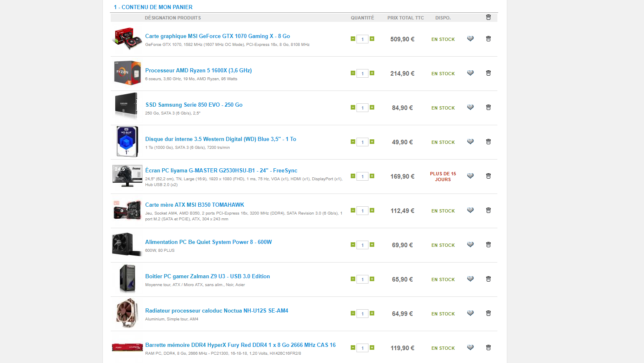Open the Carte mère ATX MSI B350 TOMAHAWK link
This screenshot has height=363, width=644.
click(195, 205)
